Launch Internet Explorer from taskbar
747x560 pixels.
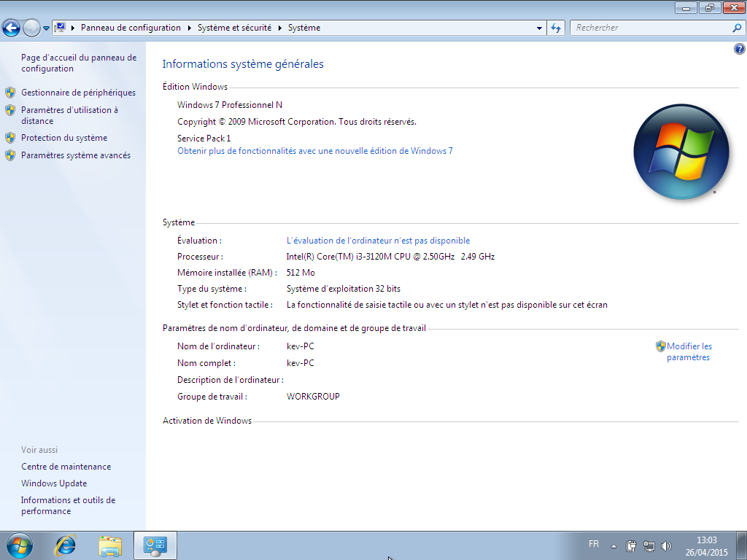(x=66, y=545)
